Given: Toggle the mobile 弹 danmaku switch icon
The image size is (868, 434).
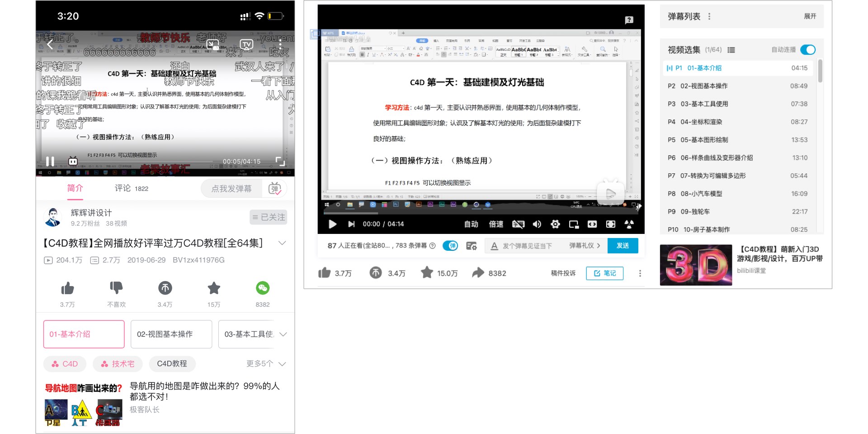Looking at the screenshot, I should 275,189.
